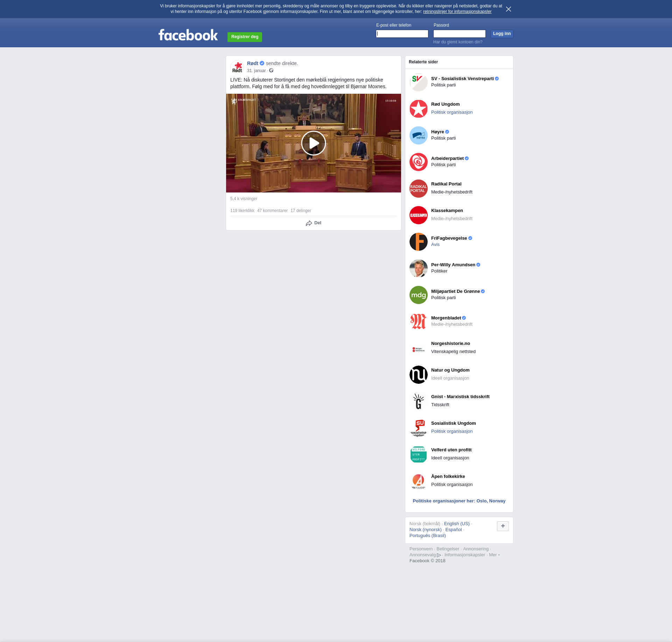Click the Arbeiderpartiet rose icon
This screenshot has width=672, height=642.
(x=418, y=162)
